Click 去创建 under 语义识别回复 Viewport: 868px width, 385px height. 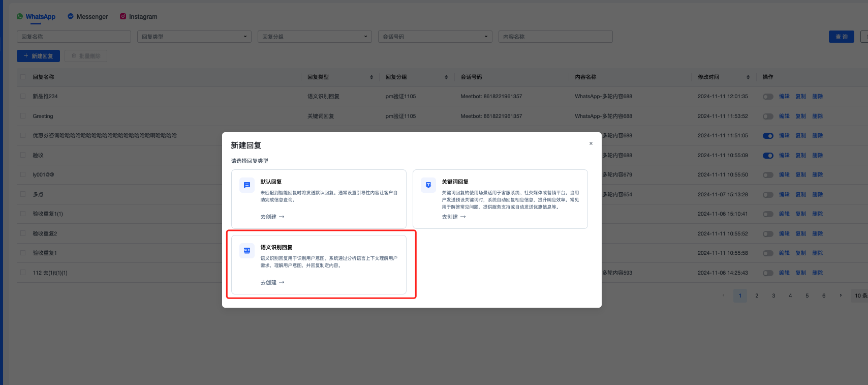point(272,282)
